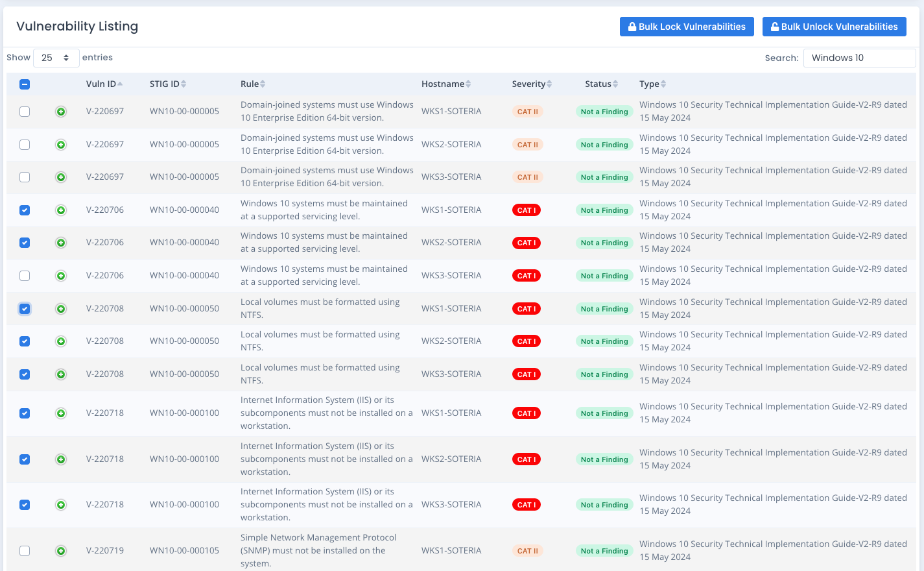Viewport: 924px width, 571px height.
Task: Uncheck the V-220706 WKS1-SOTERIA row checkbox
Action: (25, 210)
